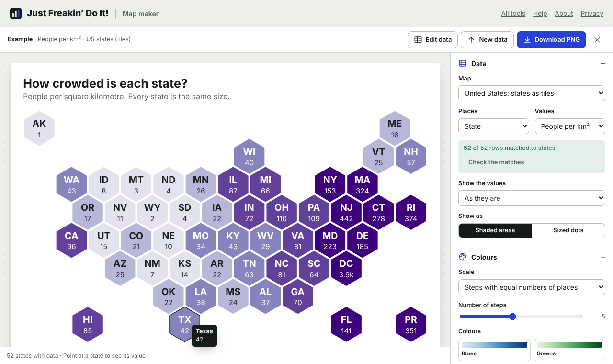Collapse the Colours section
The width and height of the screenshot is (613, 364).
click(603, 257)
